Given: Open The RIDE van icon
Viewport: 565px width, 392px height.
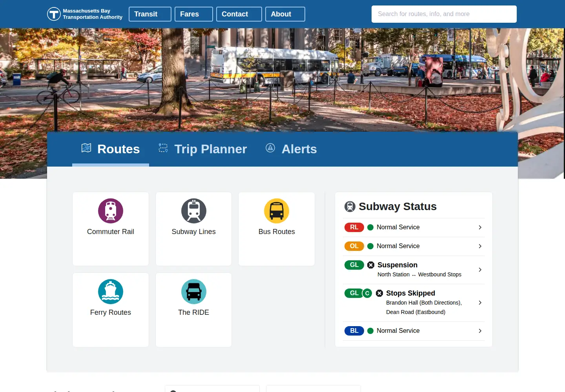Looking at the screenshot, I should click(194, 292).
